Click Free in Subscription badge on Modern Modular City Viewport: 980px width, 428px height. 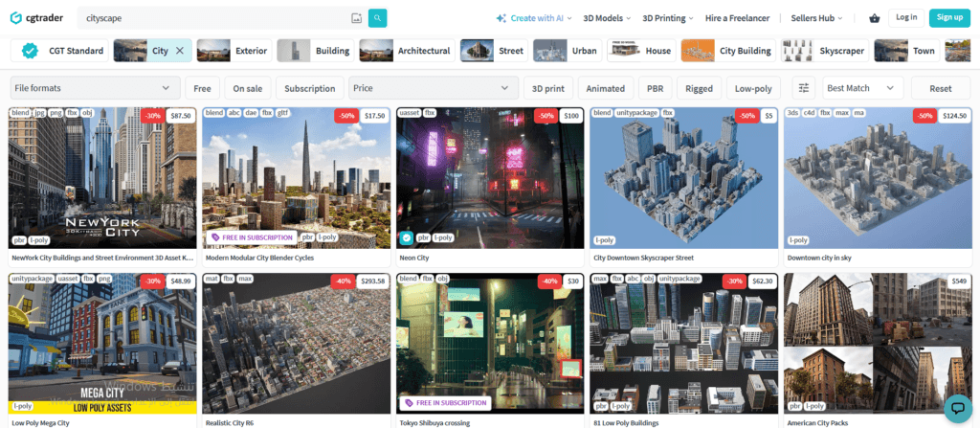coord(252,237)
